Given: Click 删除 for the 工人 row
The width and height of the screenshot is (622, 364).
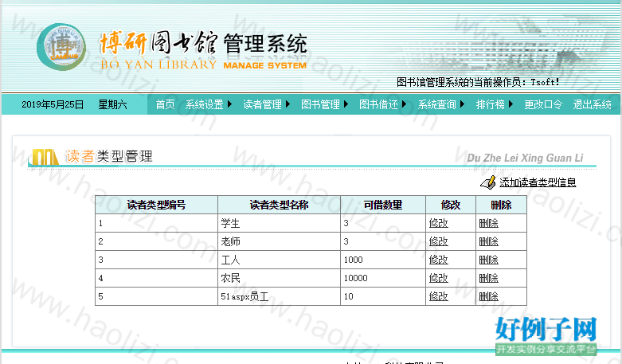Looking at the screenshot, I should (489, 260).
